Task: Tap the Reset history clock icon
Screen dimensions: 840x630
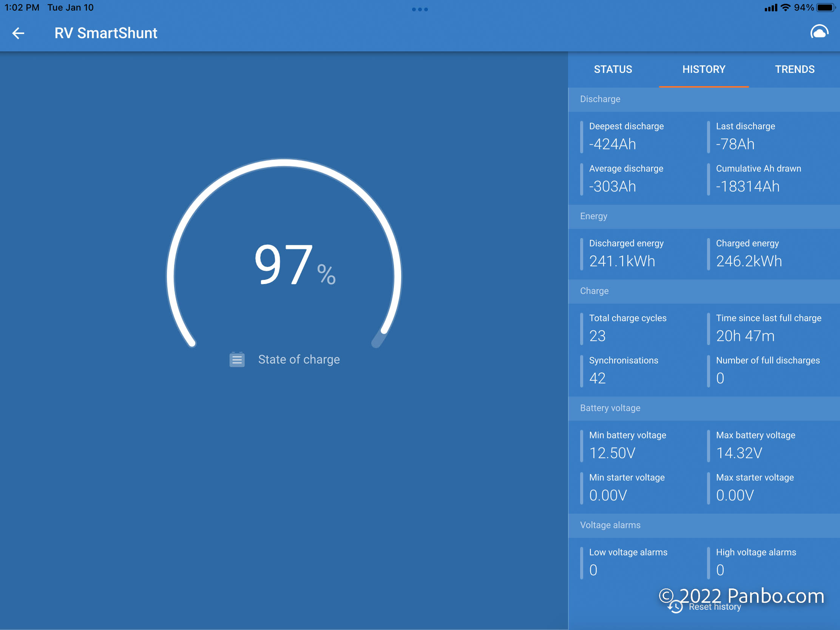Action: point(675,607)
